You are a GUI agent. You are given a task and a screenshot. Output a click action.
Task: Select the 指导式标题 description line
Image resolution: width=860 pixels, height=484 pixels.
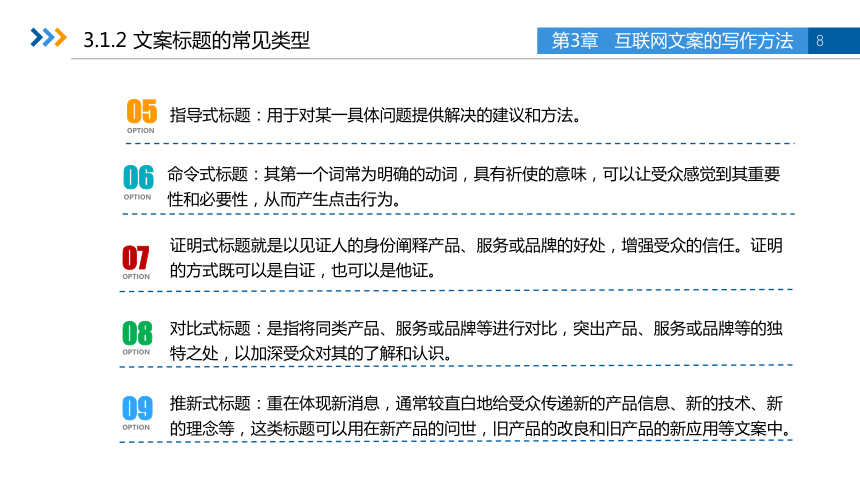tap(376, 115)
